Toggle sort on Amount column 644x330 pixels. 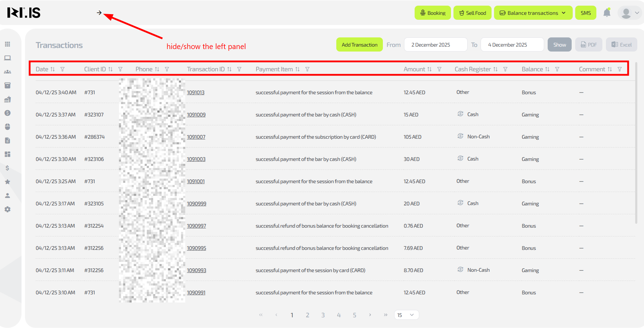[429, 69]
